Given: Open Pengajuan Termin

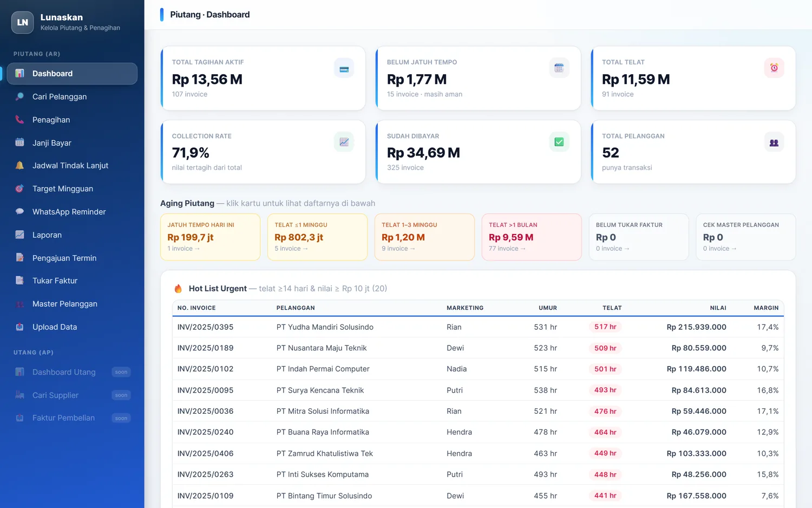Looking at the screenshot, I should pyautogui.click(x=72, y=258).
